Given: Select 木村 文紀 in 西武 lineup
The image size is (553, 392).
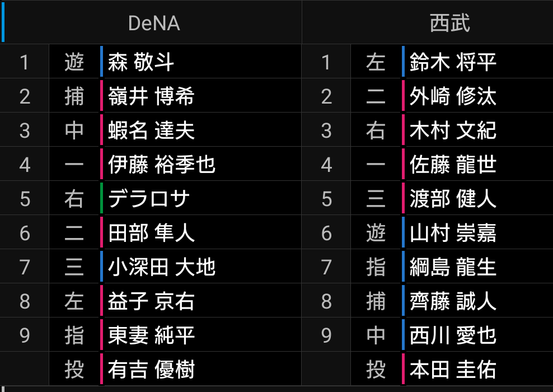Looking at the screenshot, I should coord(453,130).
